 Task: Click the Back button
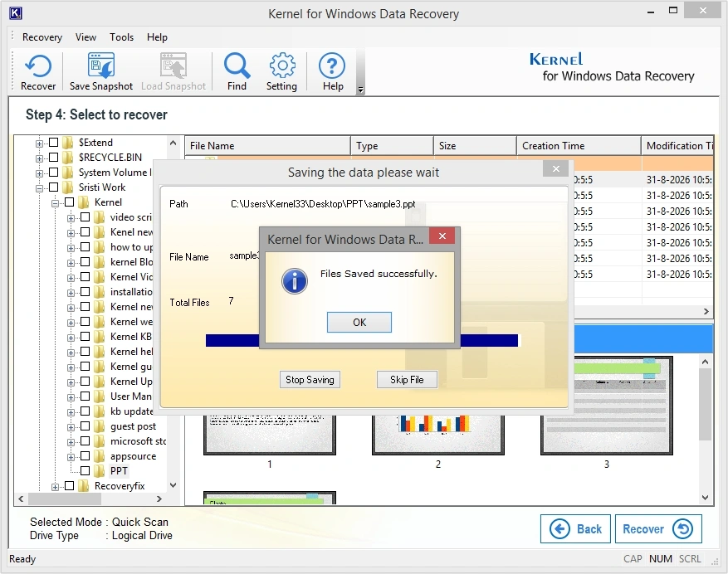(576, 528)
